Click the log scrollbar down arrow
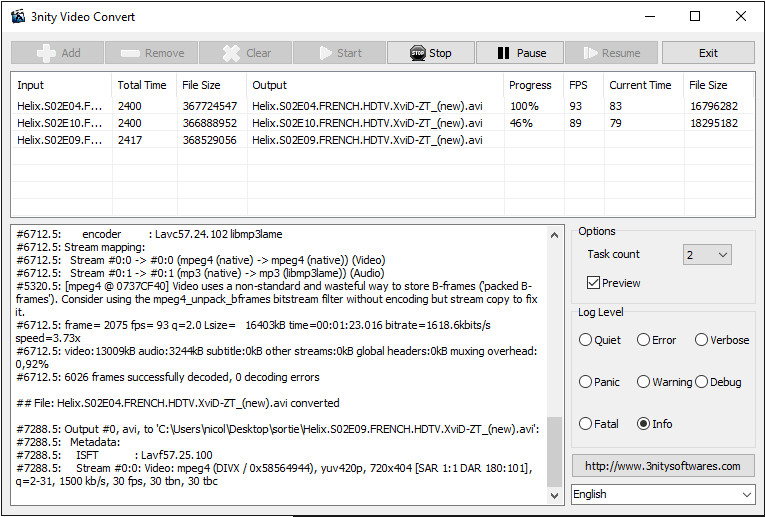 point(554,496)
